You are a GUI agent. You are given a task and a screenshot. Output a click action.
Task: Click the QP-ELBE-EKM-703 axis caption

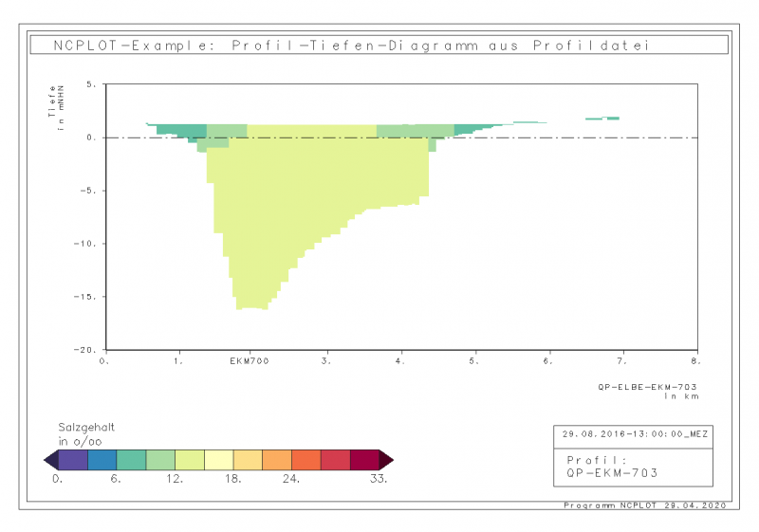pos(647,387)
